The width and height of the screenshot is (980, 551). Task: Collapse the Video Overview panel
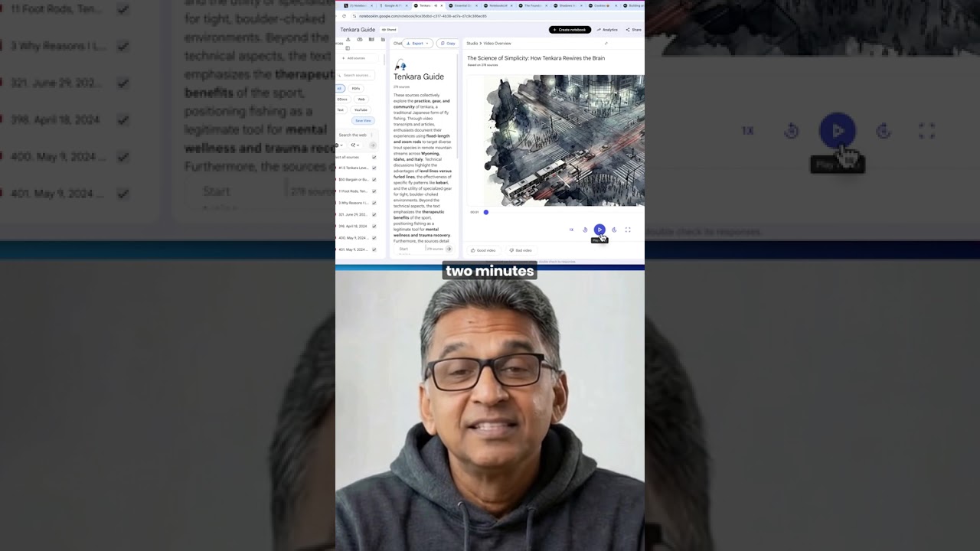(x=606, y=44)
